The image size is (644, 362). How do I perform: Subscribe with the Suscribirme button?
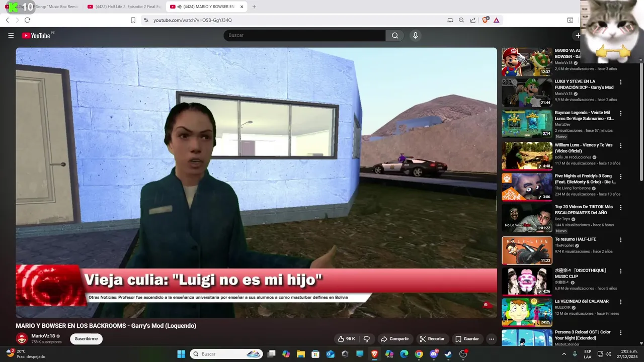coord(86,339)
